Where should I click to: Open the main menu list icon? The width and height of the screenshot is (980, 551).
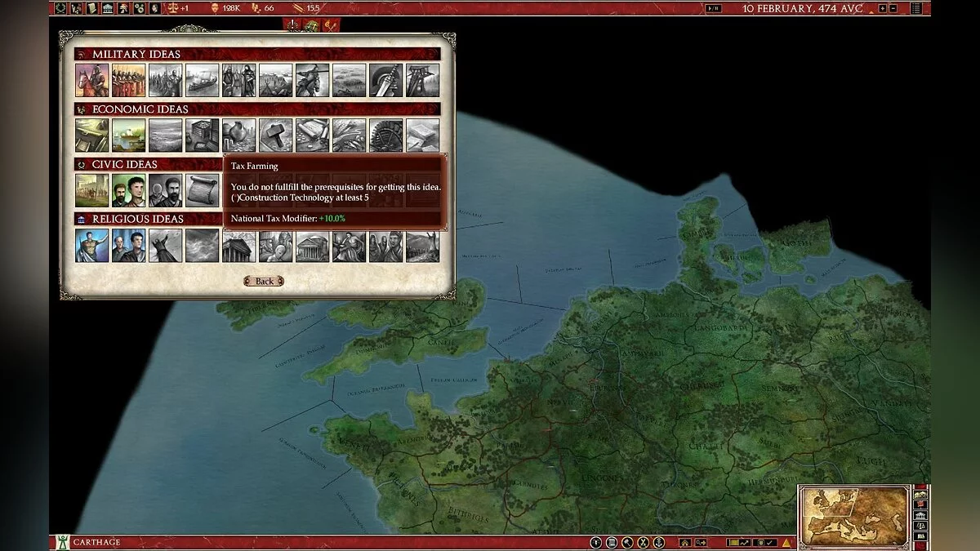click(x=916, y=8)
